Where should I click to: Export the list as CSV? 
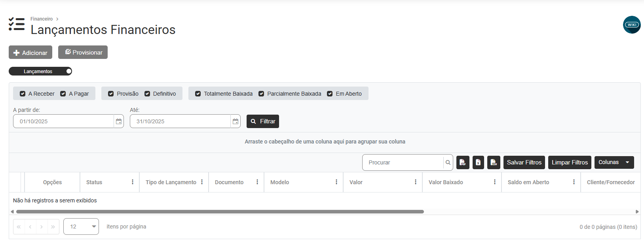click(494, 162)
